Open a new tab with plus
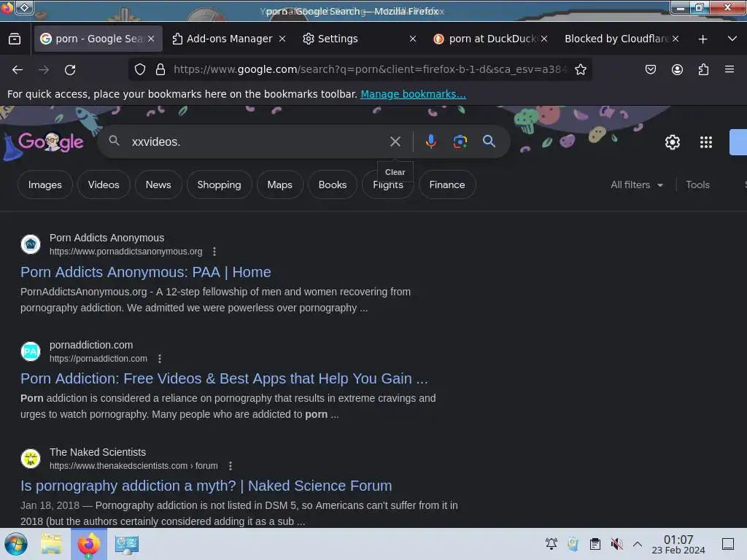The width and height of the screenshot is (747, 560). click(x=703, y=39)
